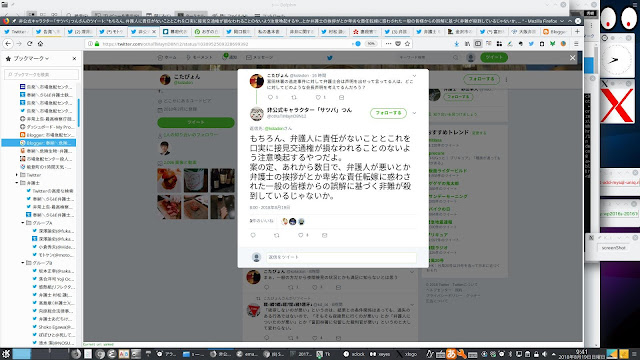Image resolution: width=640 pixels, height=360 pixels.
Task: Expand the Twitter bookmark folder
Action: point(16,175)
